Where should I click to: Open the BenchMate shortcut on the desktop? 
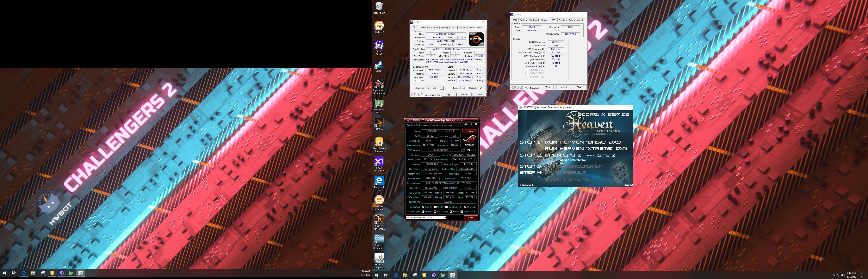[x=379, y=145]
